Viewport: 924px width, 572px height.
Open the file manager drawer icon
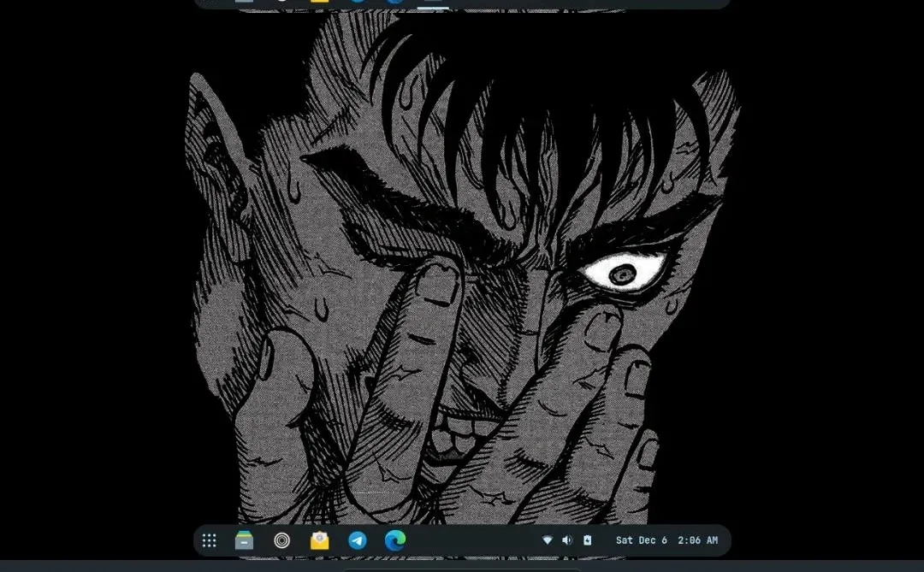[x=244, y=540]
